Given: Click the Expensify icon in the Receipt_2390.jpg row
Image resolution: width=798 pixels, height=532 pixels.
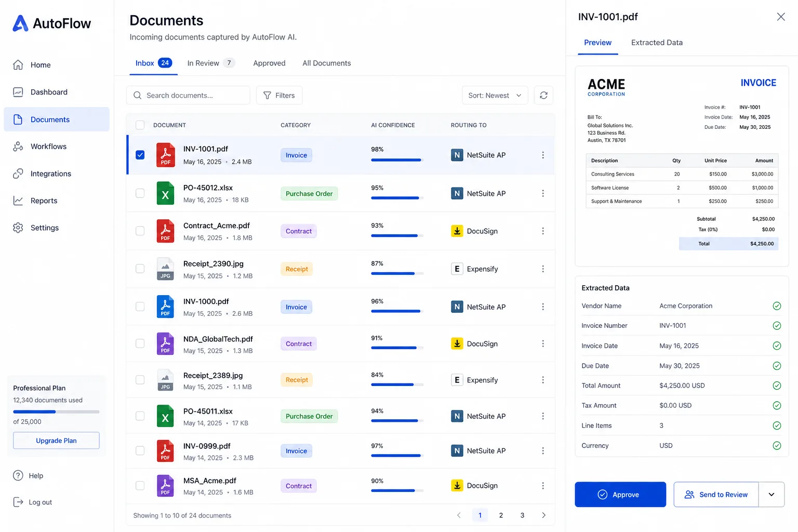Looking at the screenshot, I should click(x=457, y=269).
